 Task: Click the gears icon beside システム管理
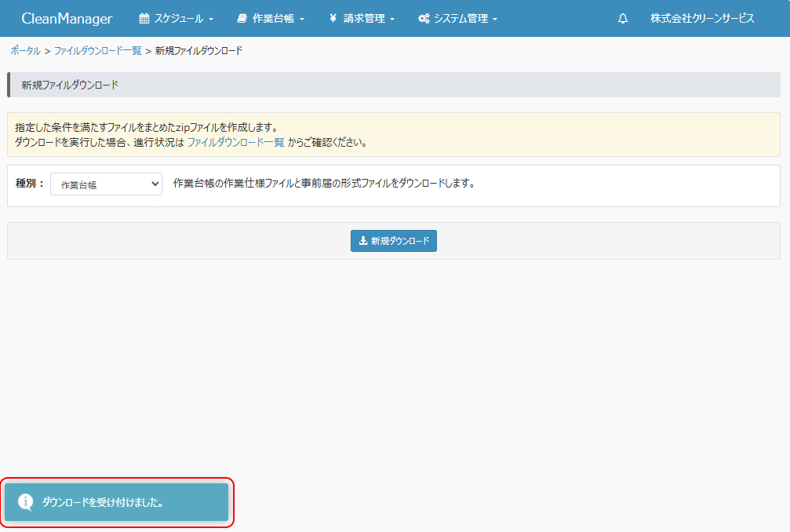[x=424, y=19]
